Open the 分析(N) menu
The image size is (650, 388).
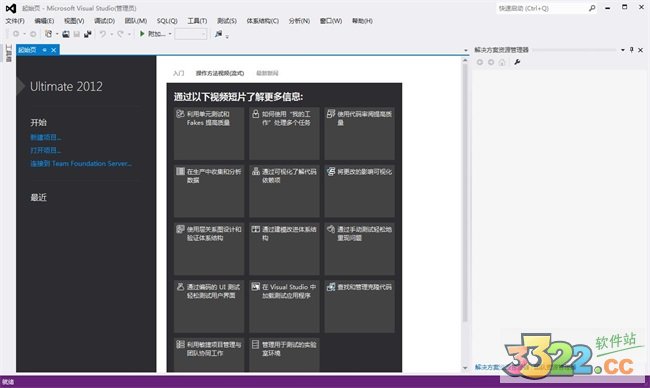pos(299,21)
